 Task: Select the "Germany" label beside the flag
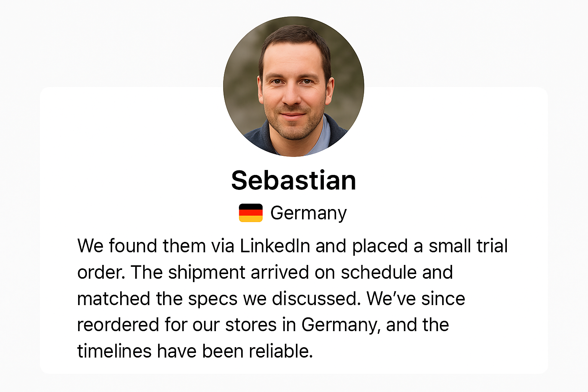pyautogui.click(x=309, y=213)
